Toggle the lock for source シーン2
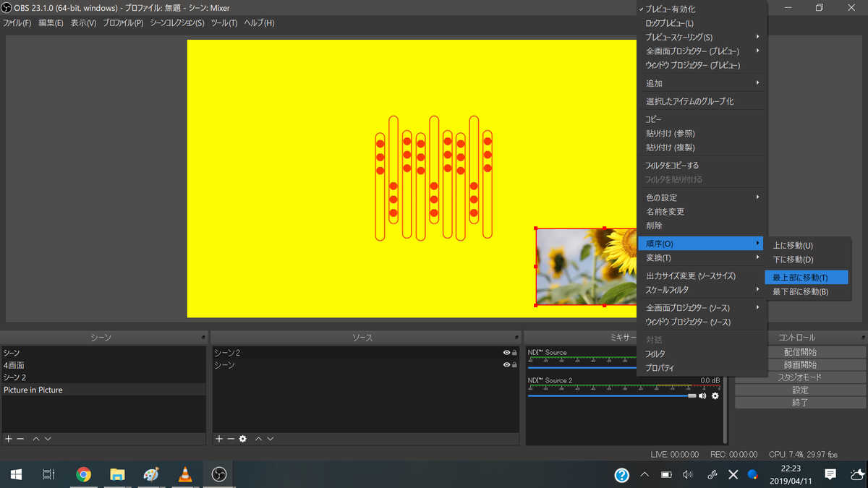868x488 pixels. coord(514,353)
